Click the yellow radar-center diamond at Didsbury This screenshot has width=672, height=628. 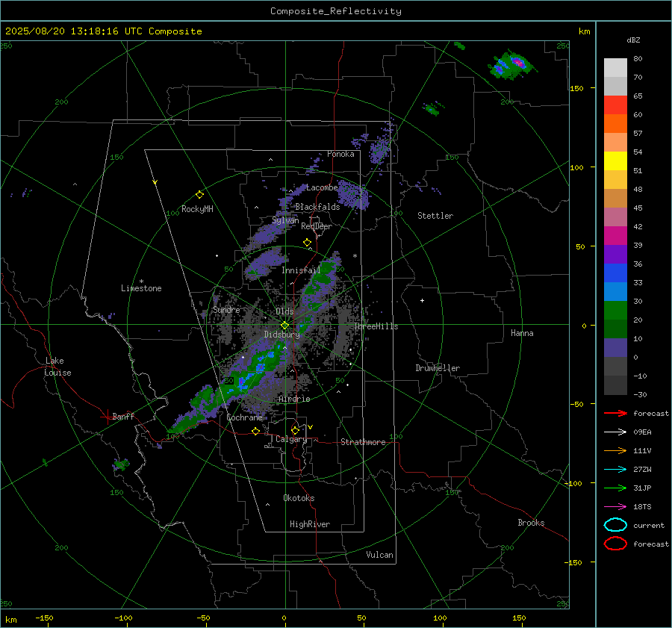click(285, 326)
